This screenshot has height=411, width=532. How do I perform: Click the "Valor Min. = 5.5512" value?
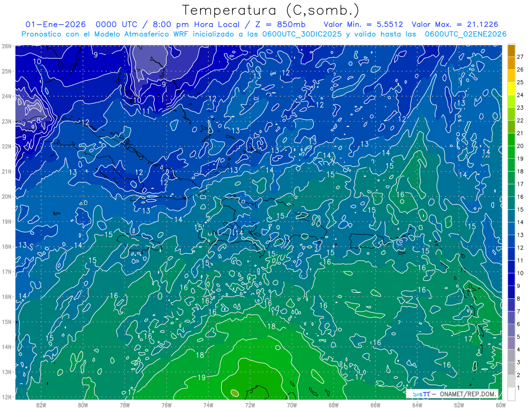tap(364, 24)
